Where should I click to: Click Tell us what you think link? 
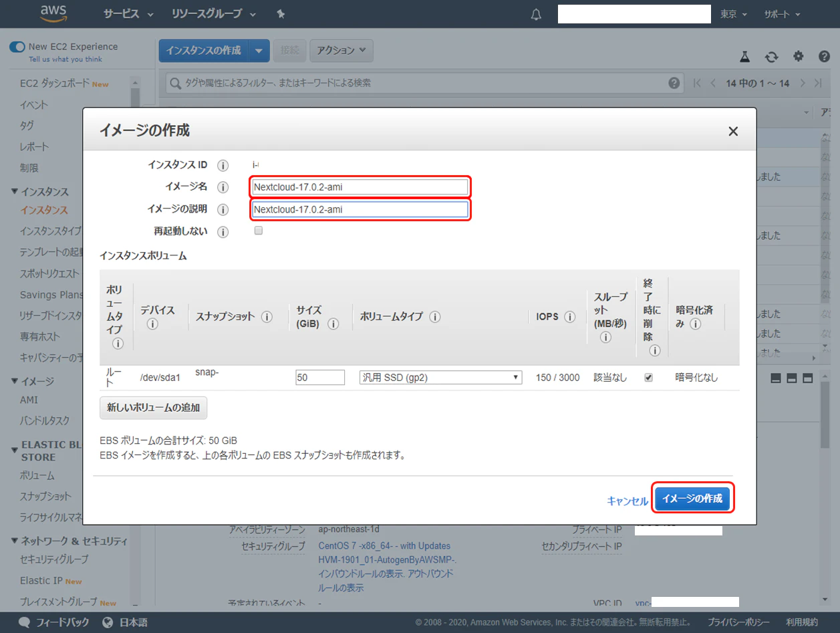[x=65, y=59]
